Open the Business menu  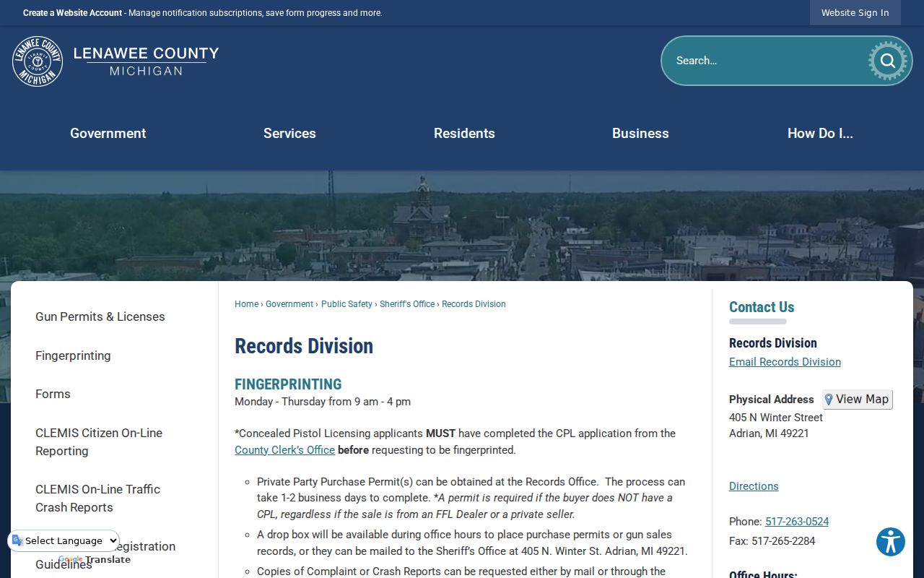point(640,133)
